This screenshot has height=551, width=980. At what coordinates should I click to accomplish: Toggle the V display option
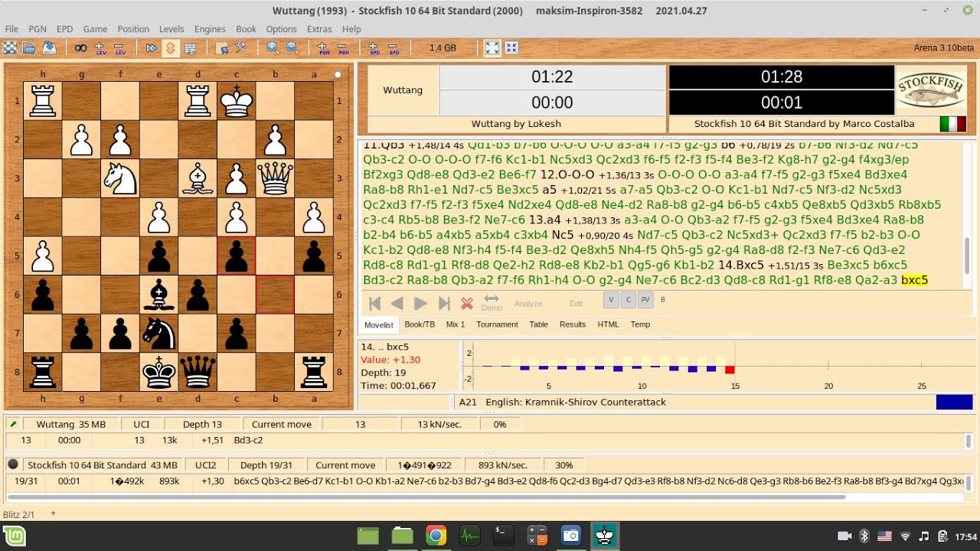pyautogui.click(x=611, y=299)
